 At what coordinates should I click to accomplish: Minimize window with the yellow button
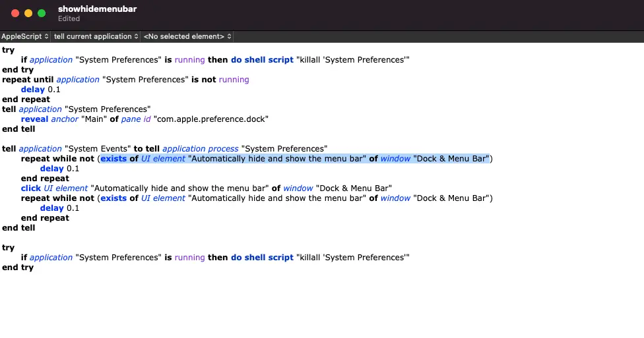coord(28,13)
